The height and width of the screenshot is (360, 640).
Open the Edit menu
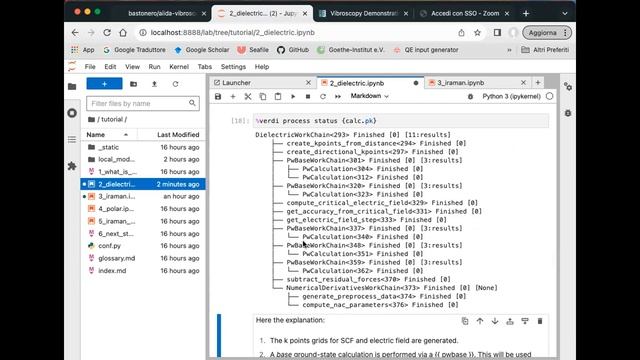[x=110, y=67]
